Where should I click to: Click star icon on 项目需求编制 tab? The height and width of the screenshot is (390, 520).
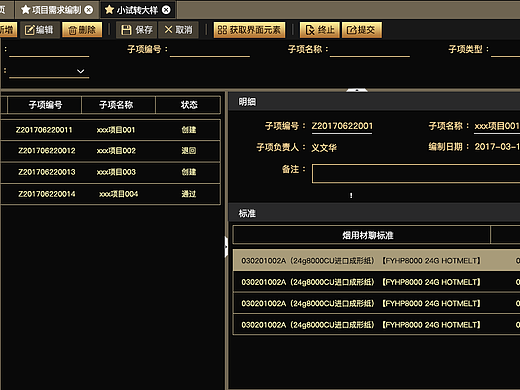click(x=25, y=10)
